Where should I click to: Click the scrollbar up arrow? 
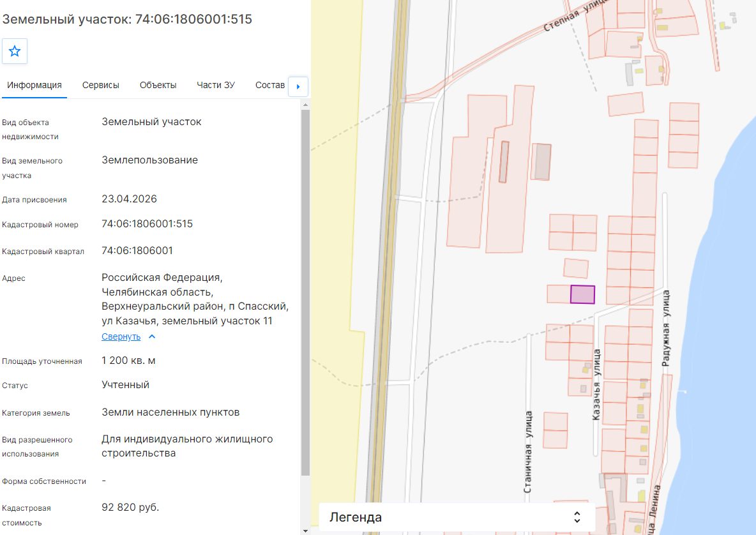tap(305, 105)
